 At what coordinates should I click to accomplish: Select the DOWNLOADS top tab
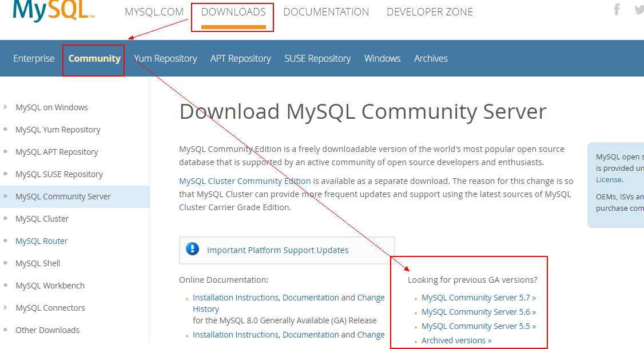click(x=233, y=12)
